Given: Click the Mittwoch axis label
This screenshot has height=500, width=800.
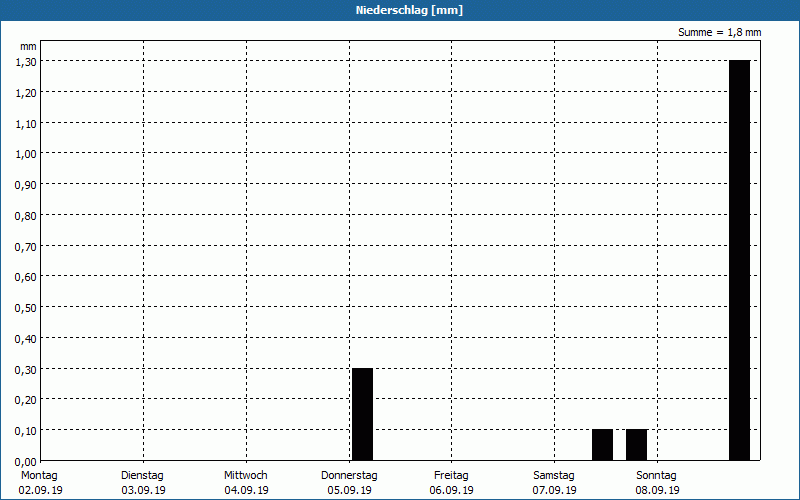Looking at the screenshot, I should pyautogui.click(x=245, y=476).
